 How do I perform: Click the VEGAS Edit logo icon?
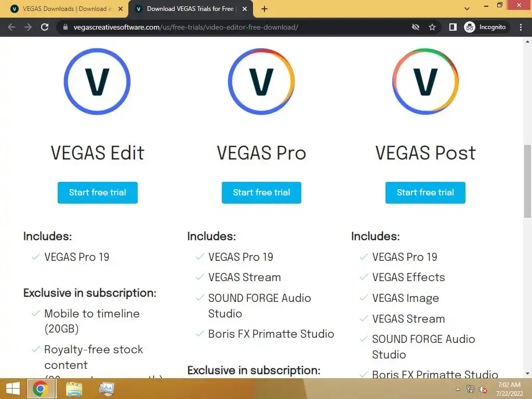click(97, 82)
